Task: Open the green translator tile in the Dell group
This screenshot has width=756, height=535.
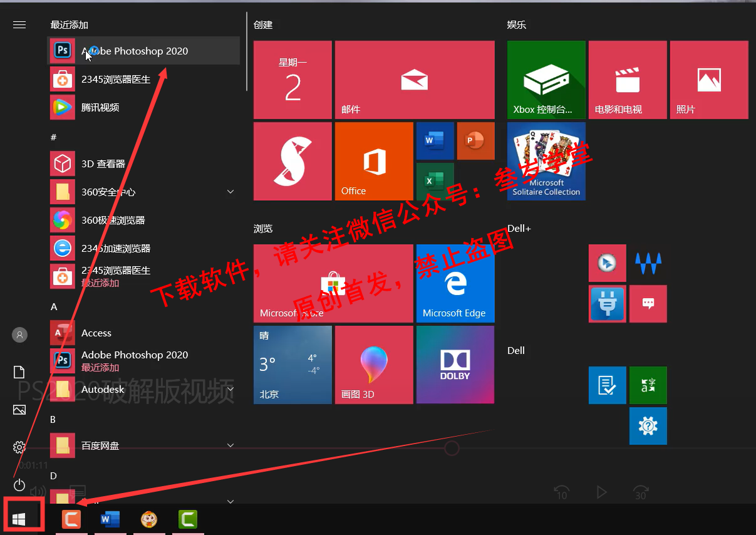Action: coord(648,385)
